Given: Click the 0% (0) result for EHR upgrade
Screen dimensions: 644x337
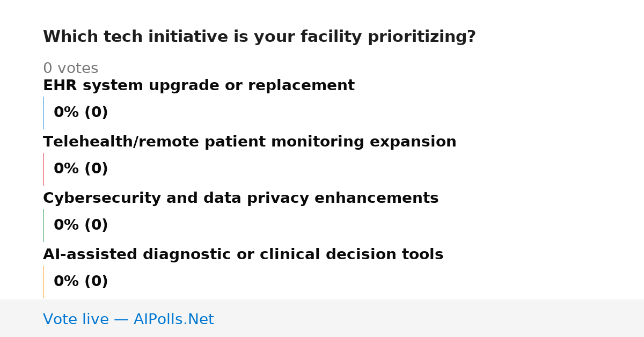Looking at the screenshot, I should point(80,113).
